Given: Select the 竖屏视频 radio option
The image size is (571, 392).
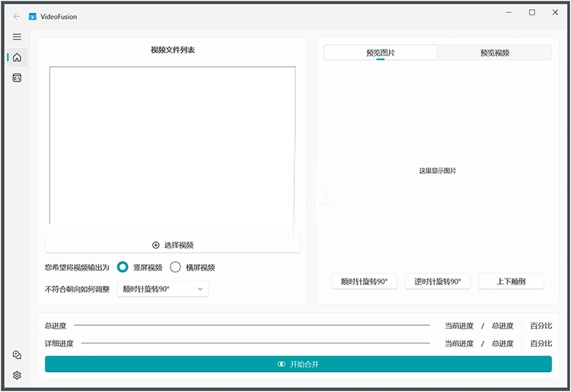Looking at the screenshot, I should [x=123, y=267].
